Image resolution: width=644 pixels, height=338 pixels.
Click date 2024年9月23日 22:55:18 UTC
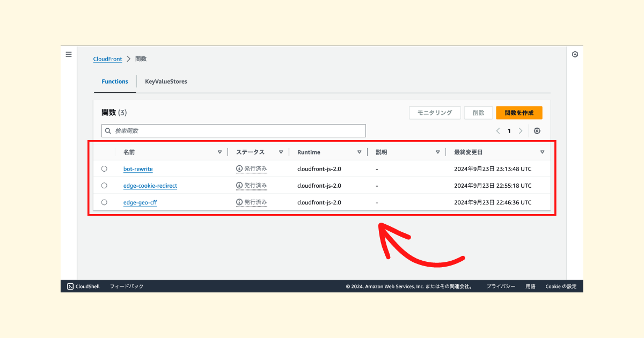493,186
